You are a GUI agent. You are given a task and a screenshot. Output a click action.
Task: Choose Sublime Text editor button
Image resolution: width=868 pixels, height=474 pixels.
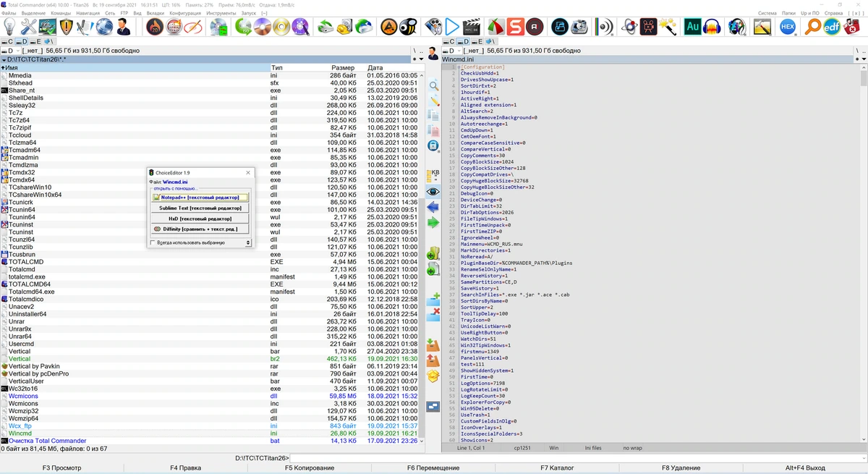tap(200, 208)
